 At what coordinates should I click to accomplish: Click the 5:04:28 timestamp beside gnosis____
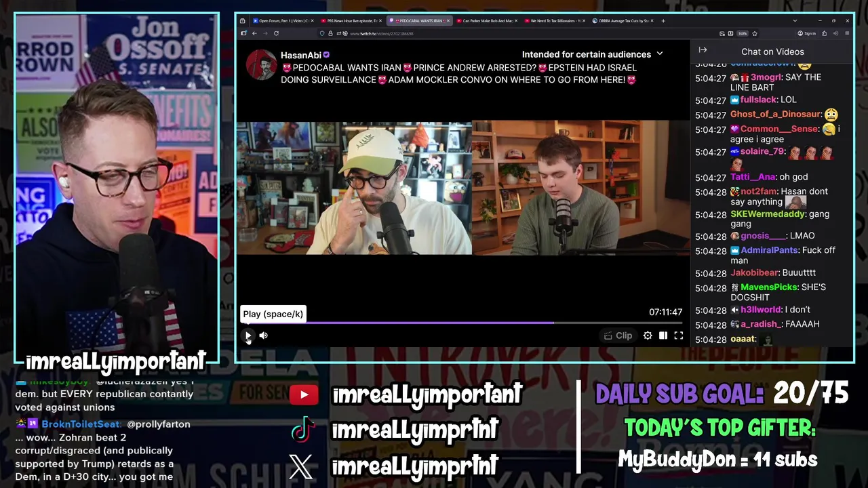coord(711,237)
